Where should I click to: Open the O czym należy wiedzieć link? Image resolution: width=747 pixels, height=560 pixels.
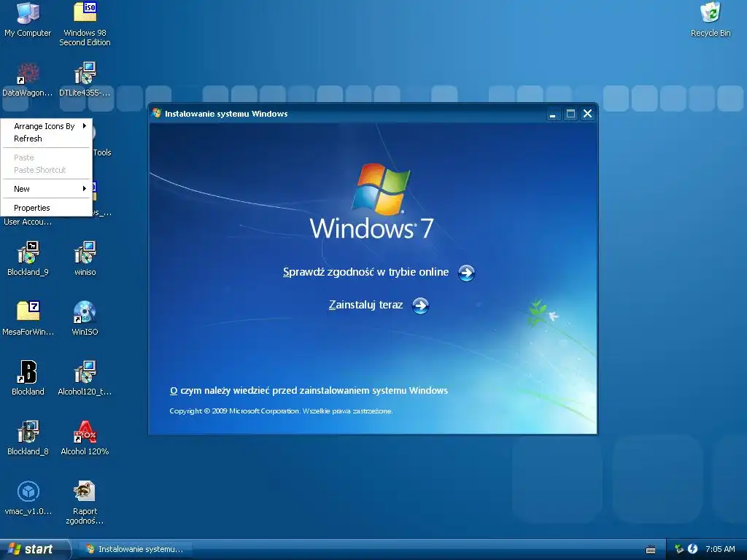pyautogui.click(x=309, y=391)
